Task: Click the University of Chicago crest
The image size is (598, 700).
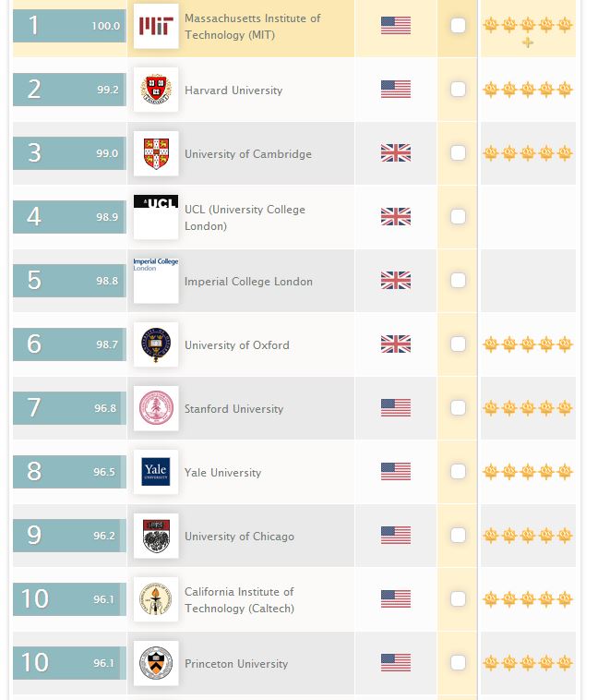Action: (x=156, y=536)
